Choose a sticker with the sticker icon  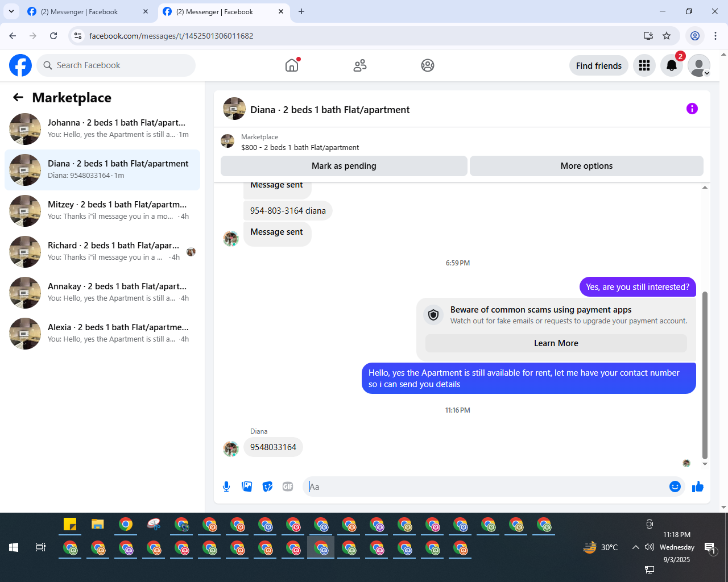click(x=267, y=487)
